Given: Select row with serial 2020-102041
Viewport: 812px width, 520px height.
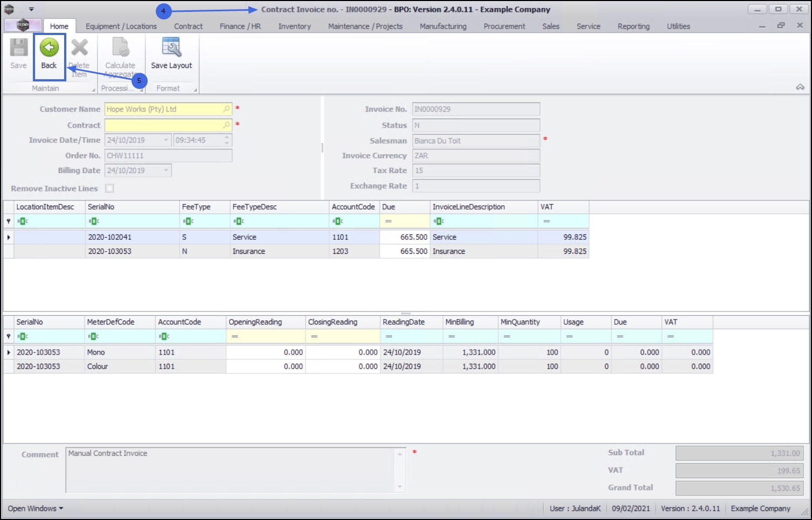Looking at the screenshot, I should pyautogui.click(x=301, y=237).
